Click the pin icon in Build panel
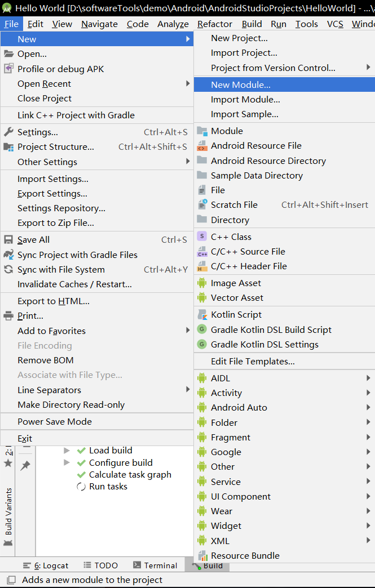This screenshot has width=375, height=588. coord(25,465)
